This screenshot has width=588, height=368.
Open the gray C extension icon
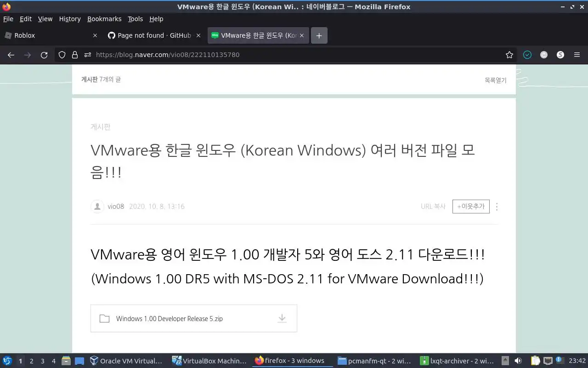pos(544,55)
